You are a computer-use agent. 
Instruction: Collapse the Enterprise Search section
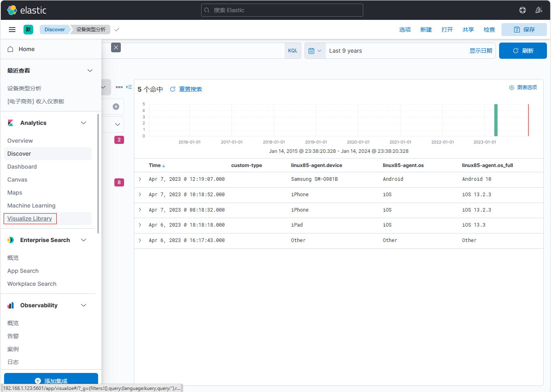[x=84, y=240]
